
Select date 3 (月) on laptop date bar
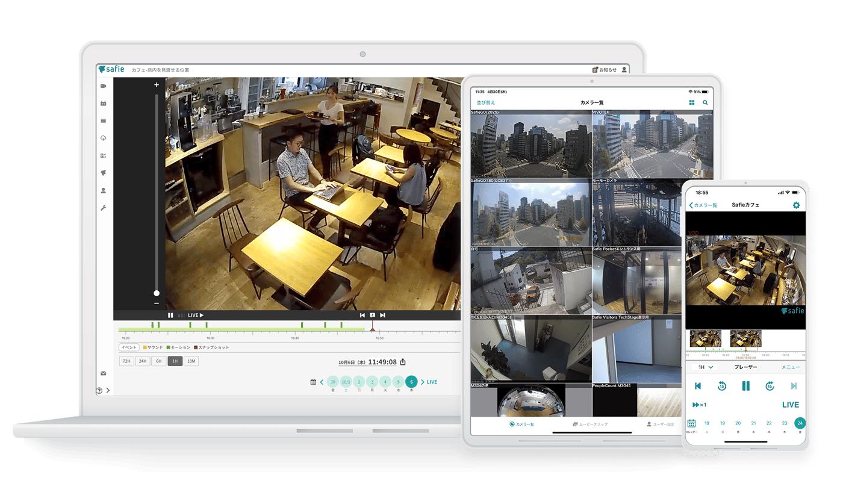tap(372, 382)
